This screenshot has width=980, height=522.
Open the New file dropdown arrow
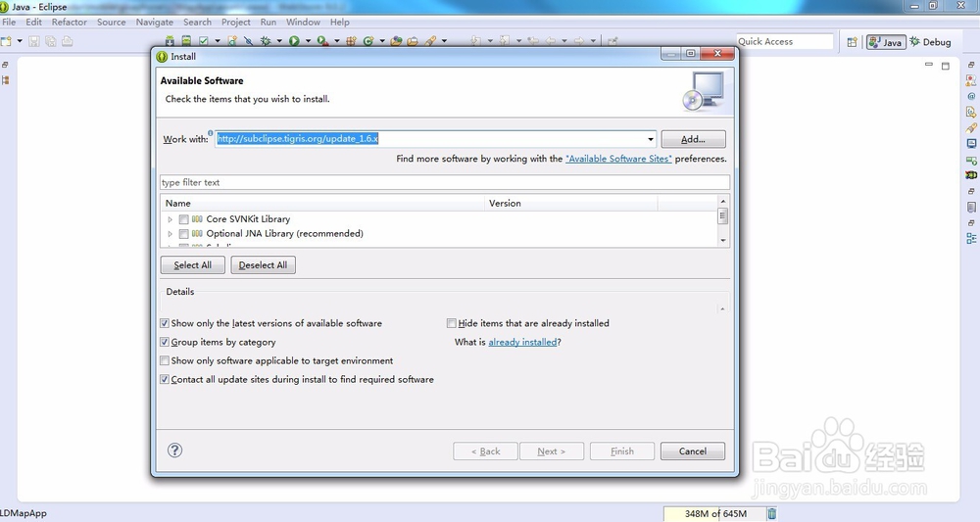tap(20, 41)
